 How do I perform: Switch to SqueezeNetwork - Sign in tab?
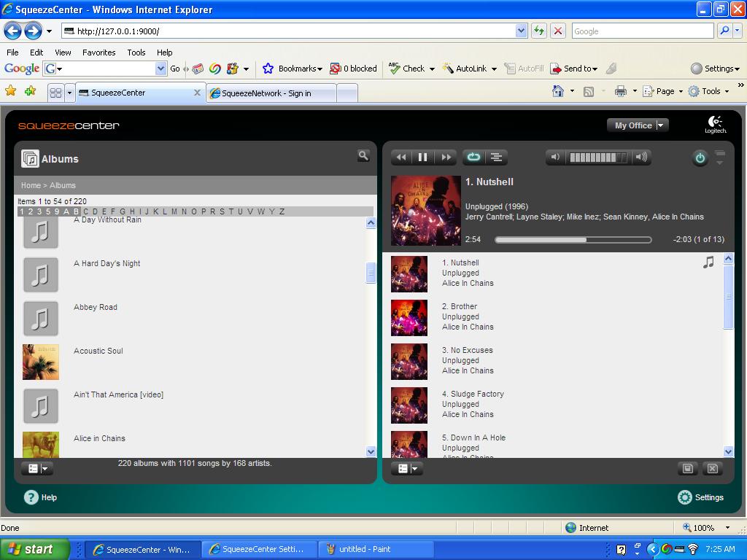pos(266,93)
